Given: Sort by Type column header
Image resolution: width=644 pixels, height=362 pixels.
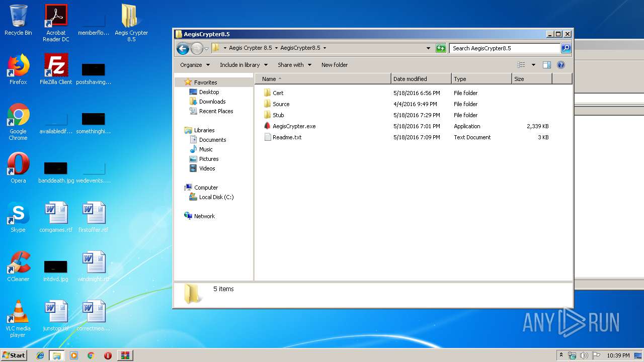Looking at the screenshot, I should [x=481, y=79].
